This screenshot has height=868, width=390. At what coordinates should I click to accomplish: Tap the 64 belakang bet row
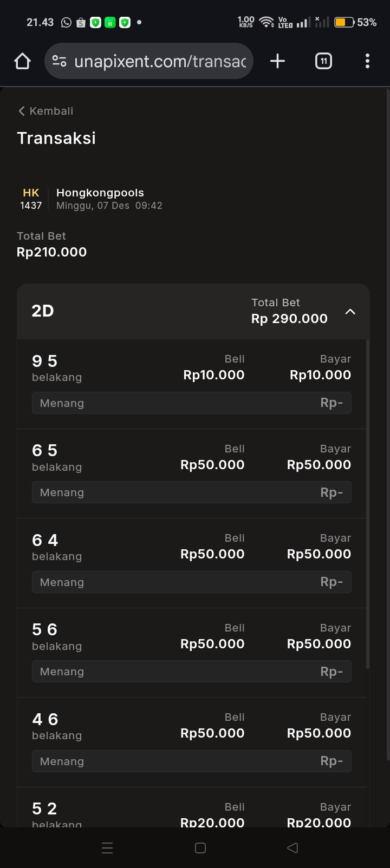[x=57, y=547]
